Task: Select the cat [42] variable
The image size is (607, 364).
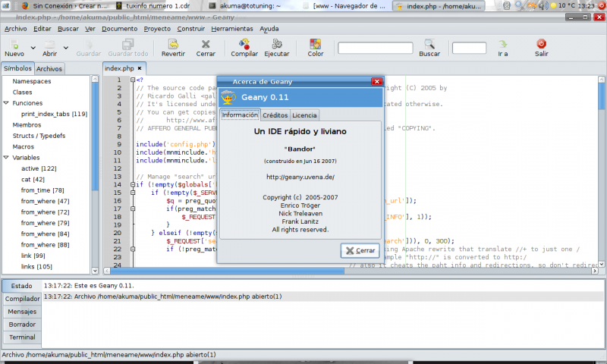Action: pyautogui.click(x=33, y=180)
